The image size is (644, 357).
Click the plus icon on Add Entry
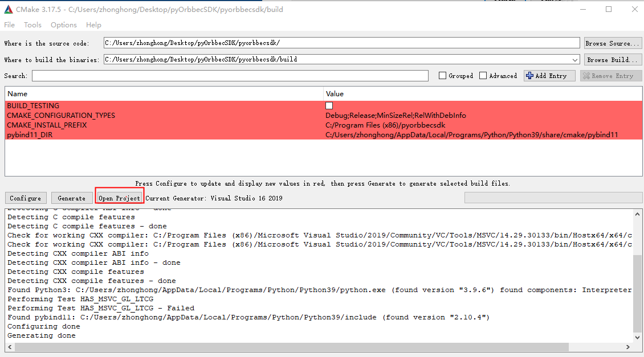click(530, 76)
